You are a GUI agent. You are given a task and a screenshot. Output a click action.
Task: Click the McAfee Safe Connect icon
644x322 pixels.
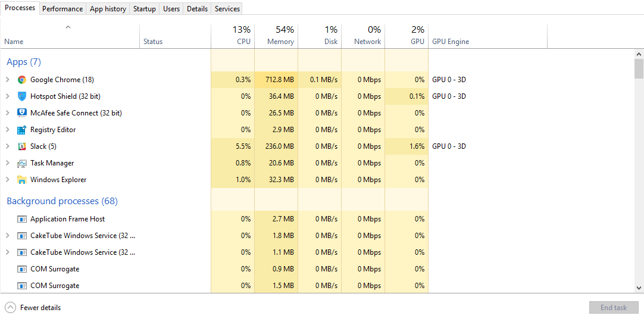[x=22, y=113]
